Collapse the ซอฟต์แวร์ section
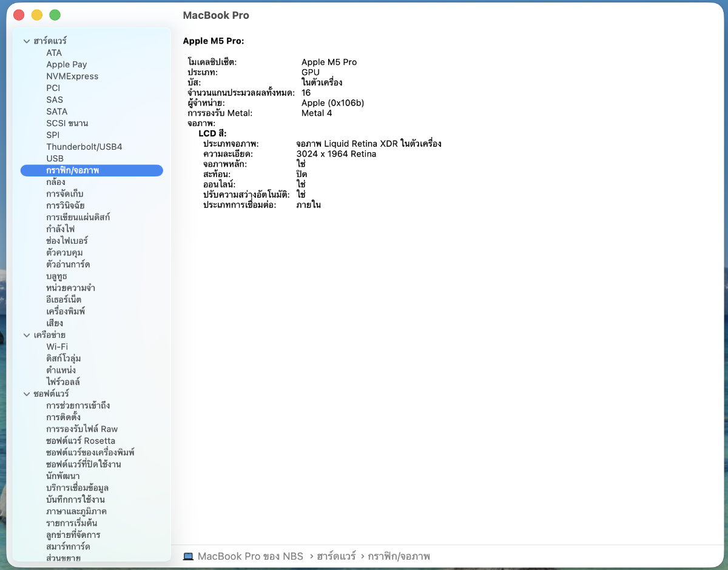Screen dimensions: 728x570 27,394
